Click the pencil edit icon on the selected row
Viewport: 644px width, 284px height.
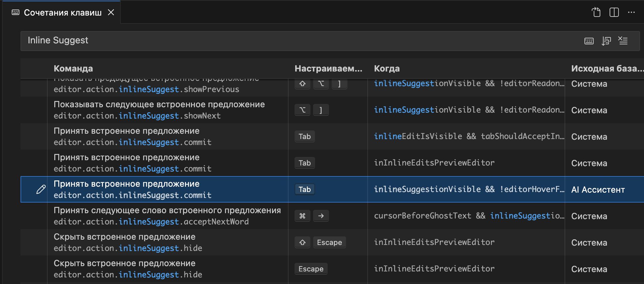(x=41, y=189)
